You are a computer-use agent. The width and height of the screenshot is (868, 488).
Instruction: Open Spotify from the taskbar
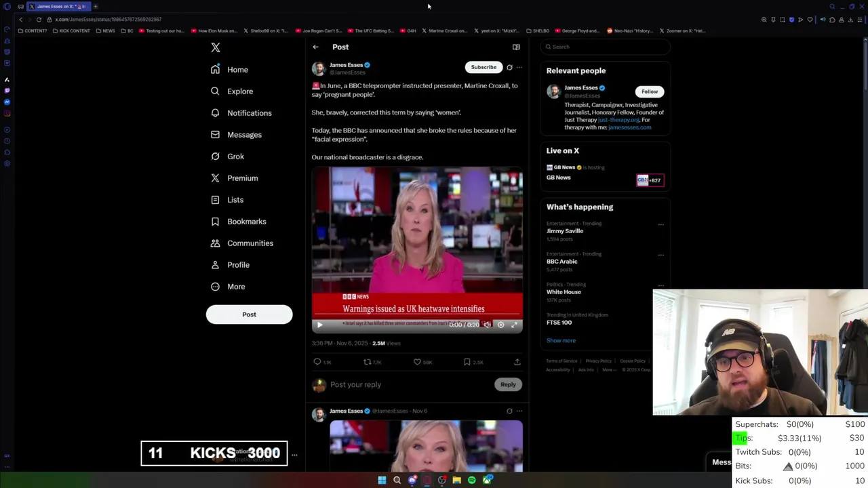[472, 481]
